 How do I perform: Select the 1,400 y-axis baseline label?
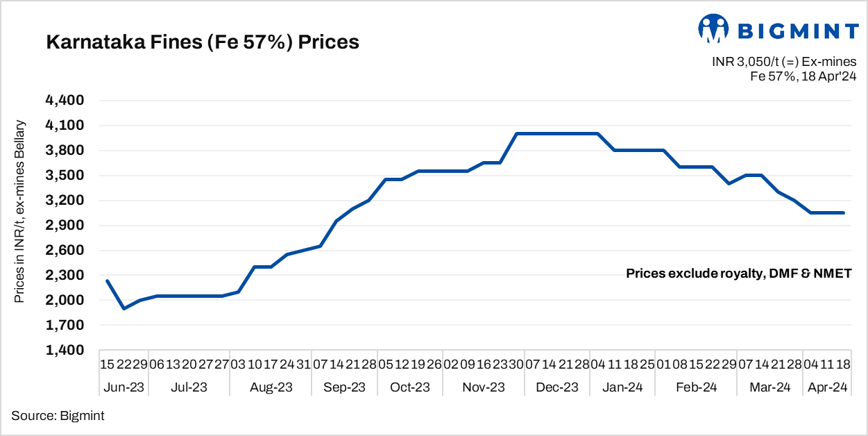click(x=64, y=351)
